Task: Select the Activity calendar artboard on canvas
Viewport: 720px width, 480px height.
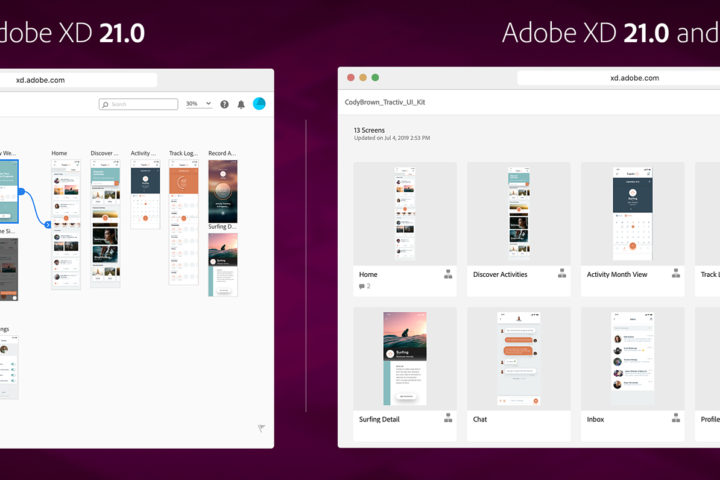Action: point(145,194)
